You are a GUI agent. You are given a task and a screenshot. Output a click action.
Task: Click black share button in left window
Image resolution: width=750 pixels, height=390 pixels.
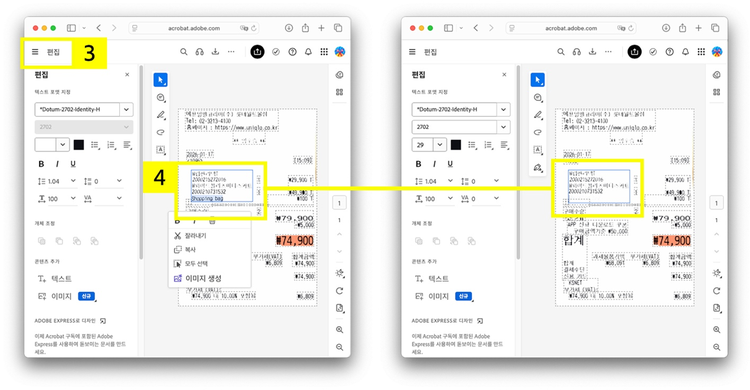pyautogui.click(x=257, y=52)
